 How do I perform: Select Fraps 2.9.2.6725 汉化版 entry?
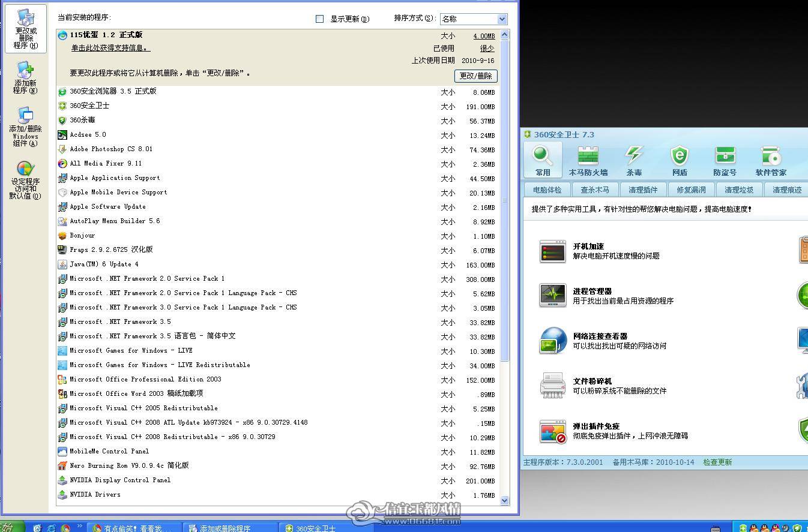[278, 250]
